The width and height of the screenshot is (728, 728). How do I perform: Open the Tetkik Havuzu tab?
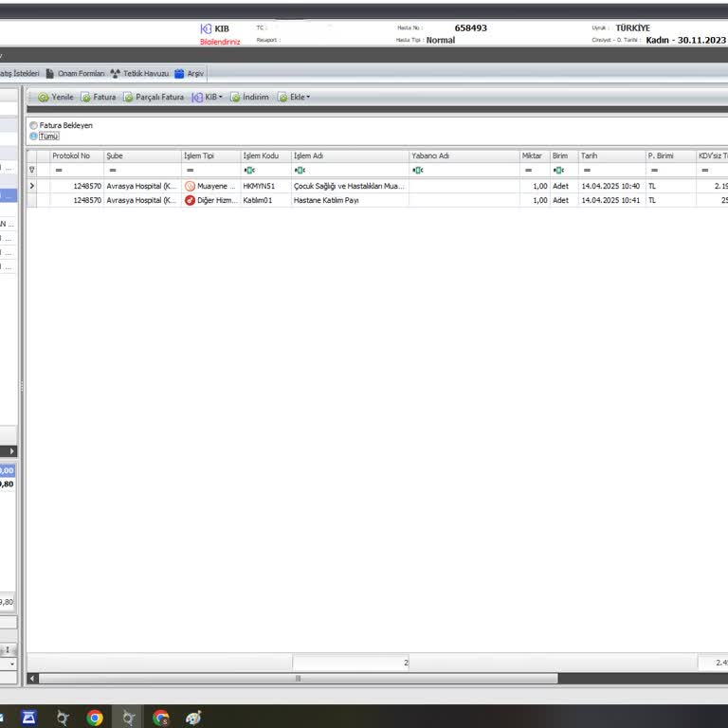pos(139,73)
